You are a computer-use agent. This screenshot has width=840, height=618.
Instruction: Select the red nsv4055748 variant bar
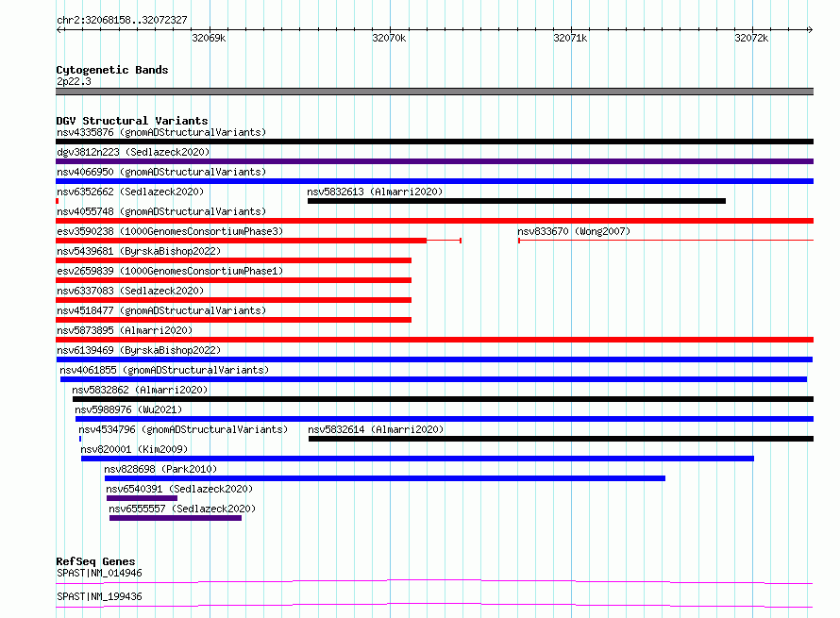434,221
